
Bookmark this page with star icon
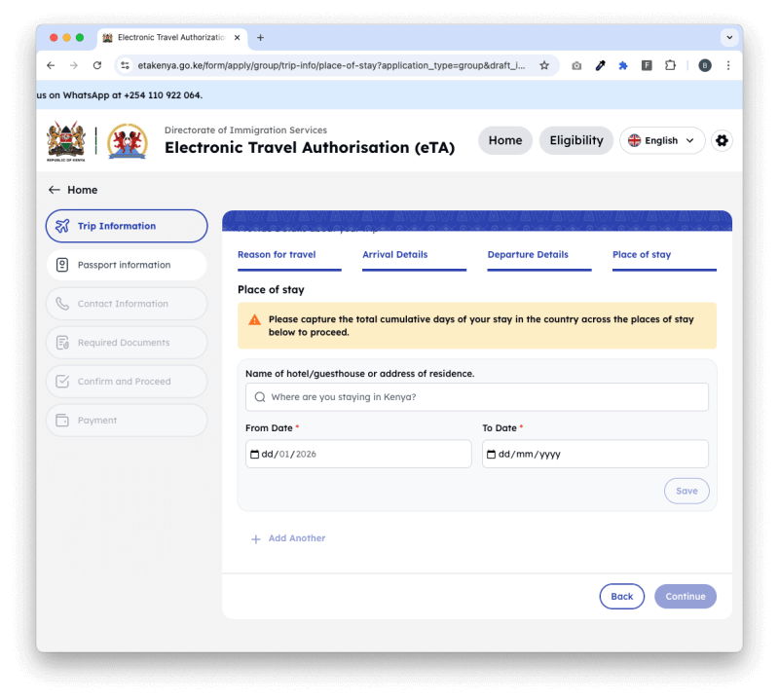[544, 65]
